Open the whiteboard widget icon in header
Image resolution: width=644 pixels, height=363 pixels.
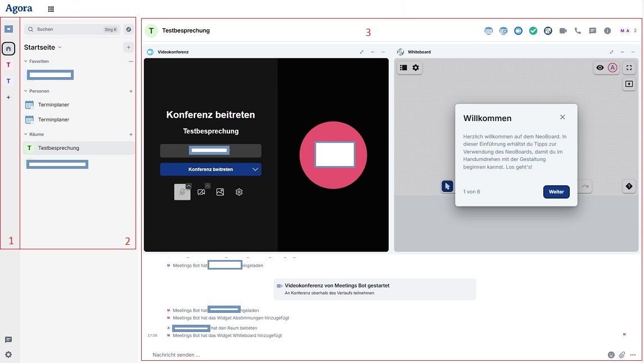pyautogui.click(x=548, y=31)
